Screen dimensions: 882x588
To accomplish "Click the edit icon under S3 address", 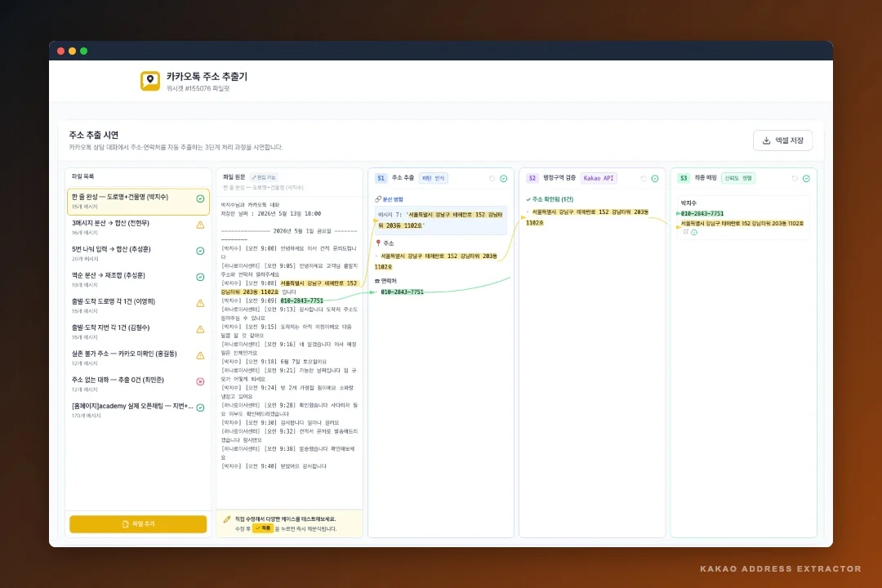I will [x=686, y=232].
